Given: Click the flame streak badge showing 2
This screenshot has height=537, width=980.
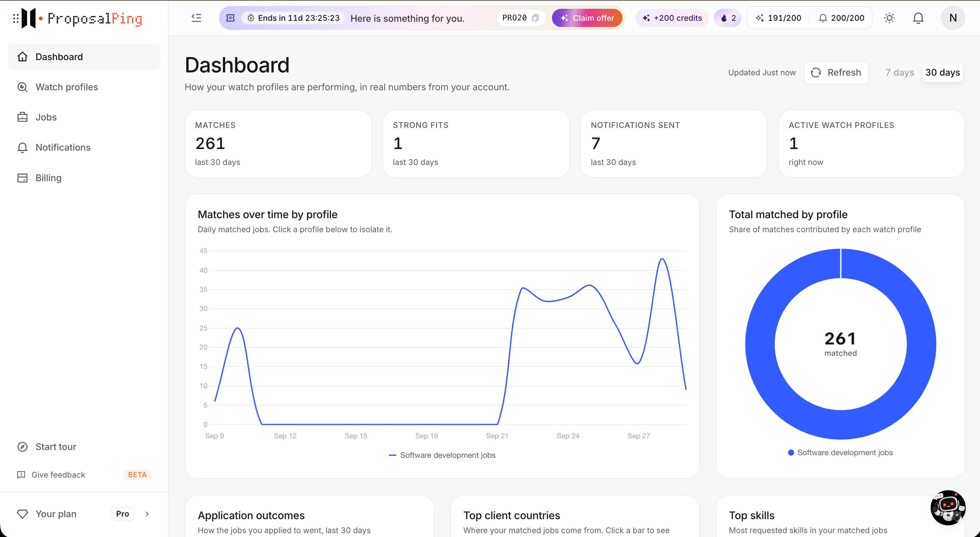Looking at the screenshot, I should click(x=728, y=18).
